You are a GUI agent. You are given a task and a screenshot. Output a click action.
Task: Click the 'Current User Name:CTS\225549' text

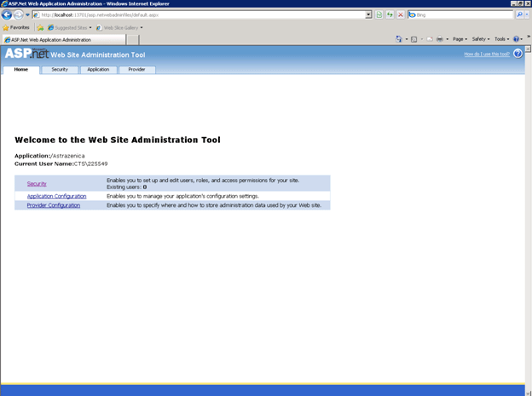click(61, 164)
